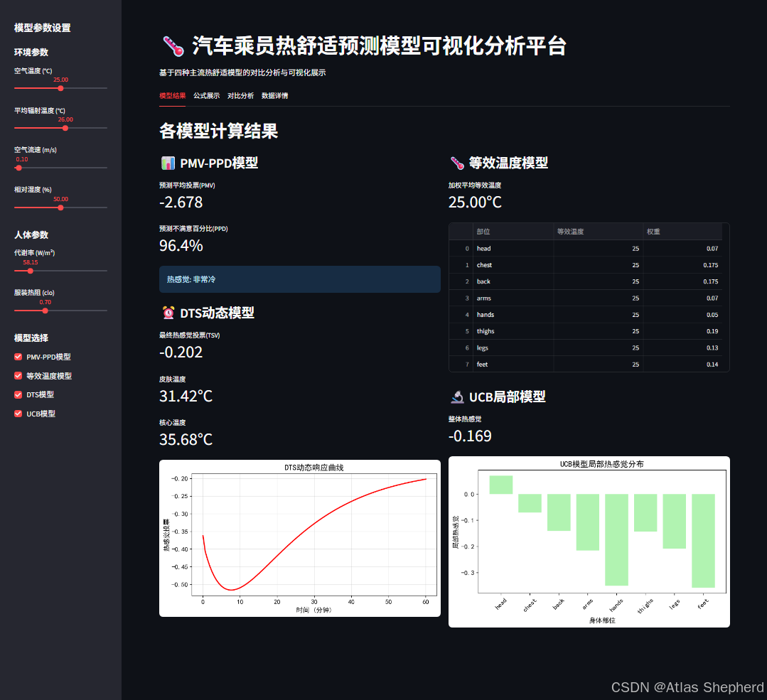
Task: Click the 各模型计算结果 heading
Action: 218,131
